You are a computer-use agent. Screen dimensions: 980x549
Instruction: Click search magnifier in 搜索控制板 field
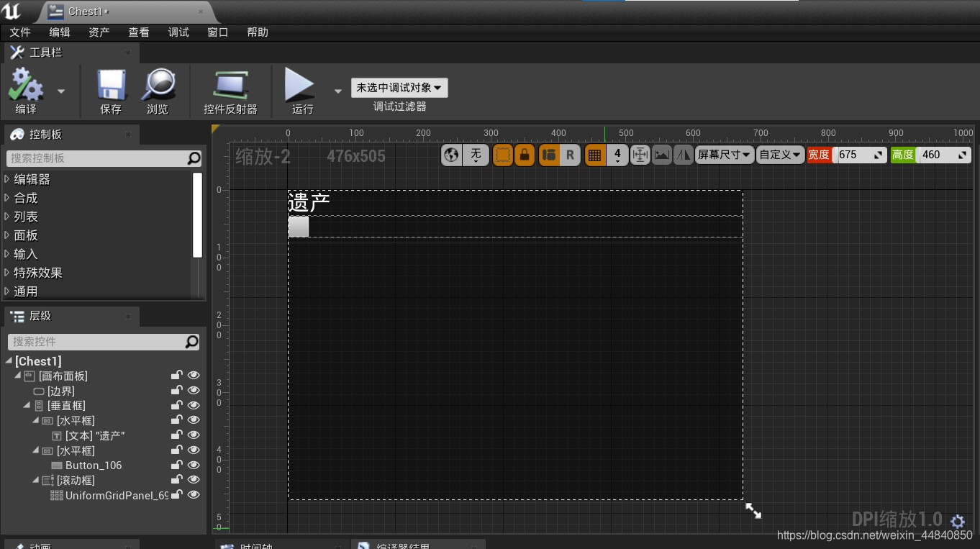pyautogui.click(x=194, y=158)
